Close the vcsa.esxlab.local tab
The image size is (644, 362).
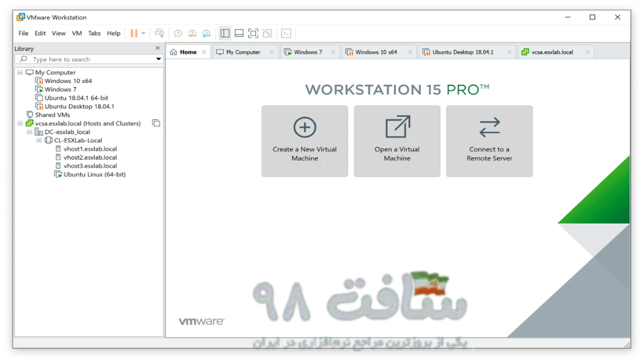588,52
